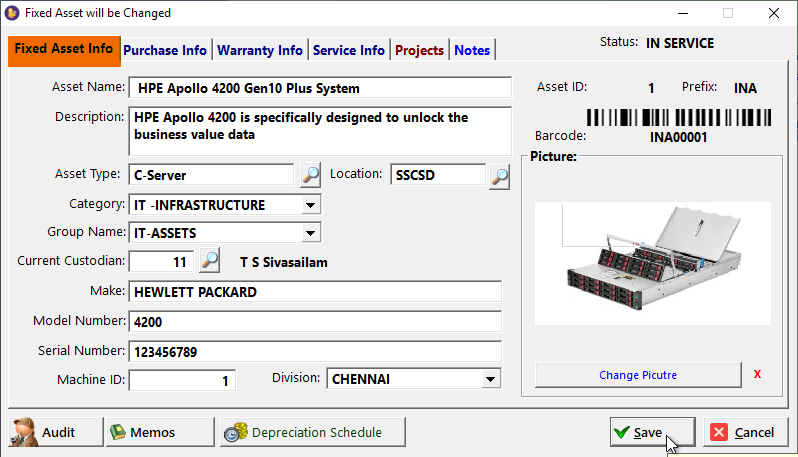Expand the Group Name dropdown
The image size is (798, 457).
click(x=310, y=233)
